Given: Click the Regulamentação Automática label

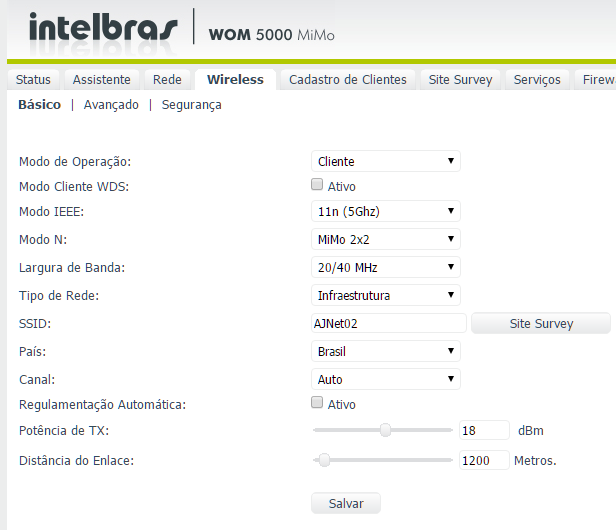Looking at the screenshot, I should [x=103, y=405].
